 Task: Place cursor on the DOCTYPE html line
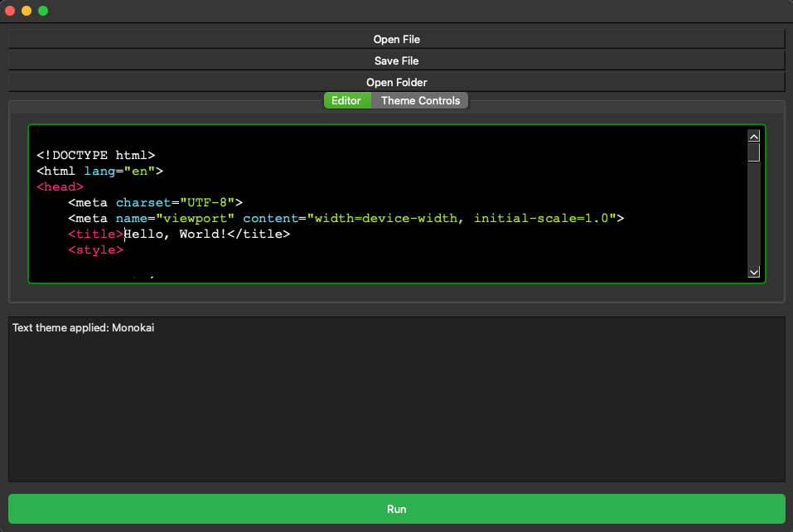pyautogui.click(x=95, y=155)
